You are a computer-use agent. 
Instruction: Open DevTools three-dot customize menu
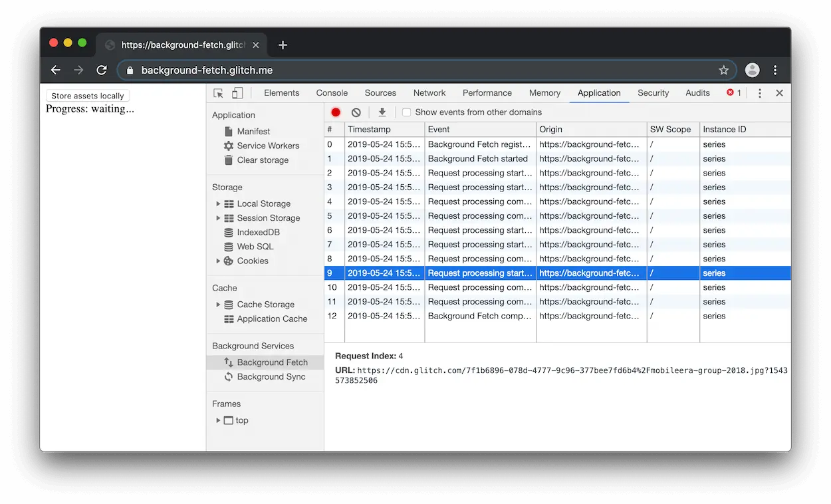[760, 93]
